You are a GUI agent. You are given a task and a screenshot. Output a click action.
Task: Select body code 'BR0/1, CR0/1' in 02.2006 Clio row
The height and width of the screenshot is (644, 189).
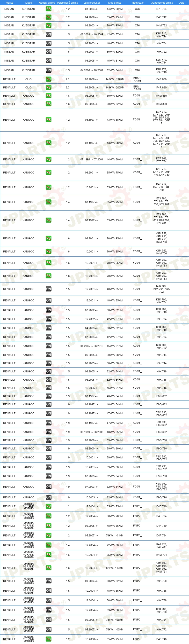pos(137,80)
